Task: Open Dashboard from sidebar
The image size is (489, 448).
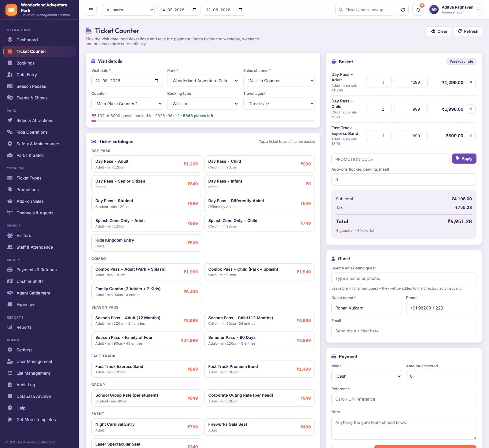Action: pyautogui.click(x=39, y=40)
